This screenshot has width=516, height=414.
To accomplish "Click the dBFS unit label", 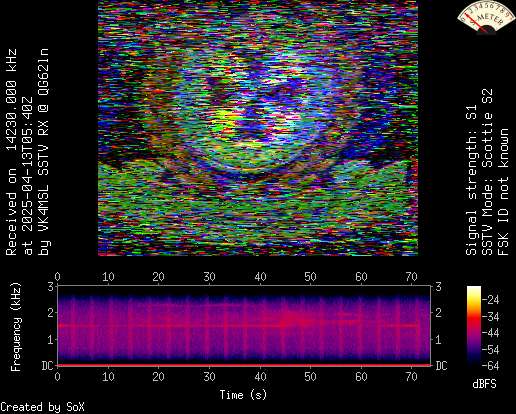I will pyautogui.click(x=484, y=384).
